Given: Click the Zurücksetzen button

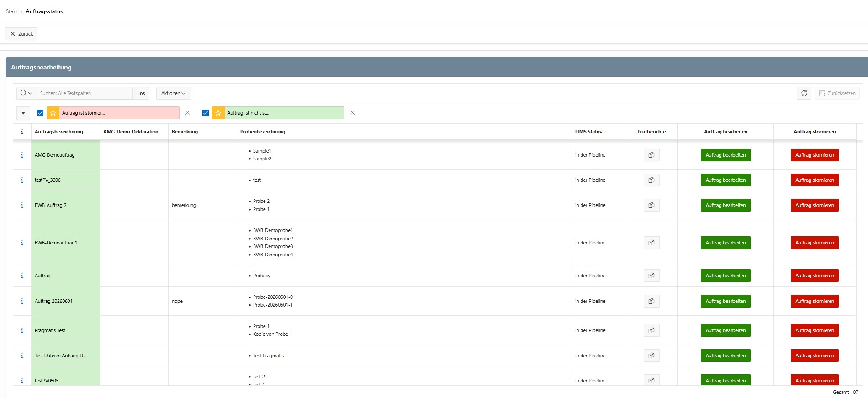Looking at the screenshot, I should 837,93.
